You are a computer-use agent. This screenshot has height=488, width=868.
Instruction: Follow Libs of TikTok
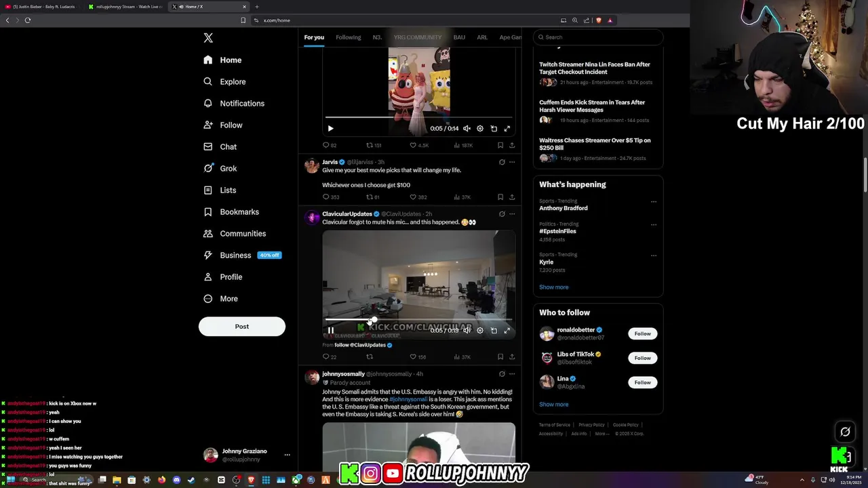pos(643,358)
